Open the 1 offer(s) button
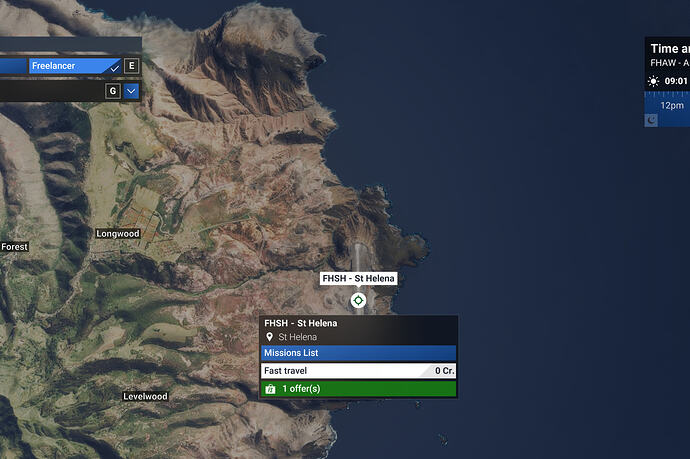690x459 pixels. pyautogui.click(x=358, y=389)
